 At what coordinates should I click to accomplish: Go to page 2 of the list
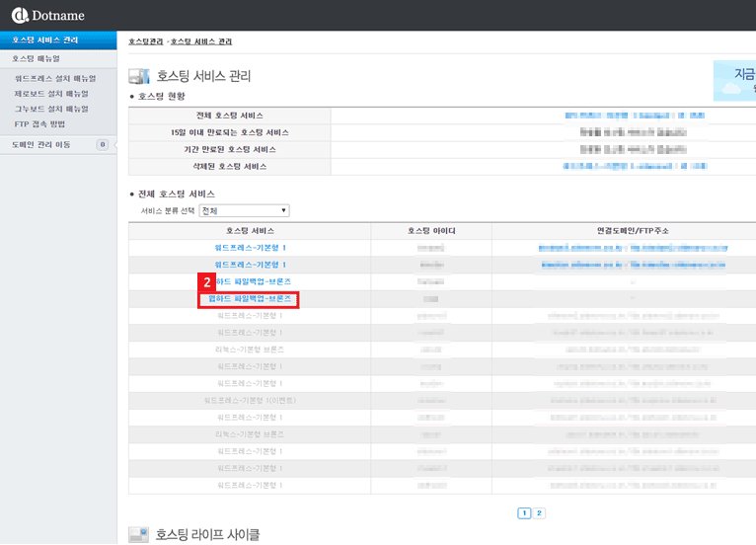coord(540,513)
